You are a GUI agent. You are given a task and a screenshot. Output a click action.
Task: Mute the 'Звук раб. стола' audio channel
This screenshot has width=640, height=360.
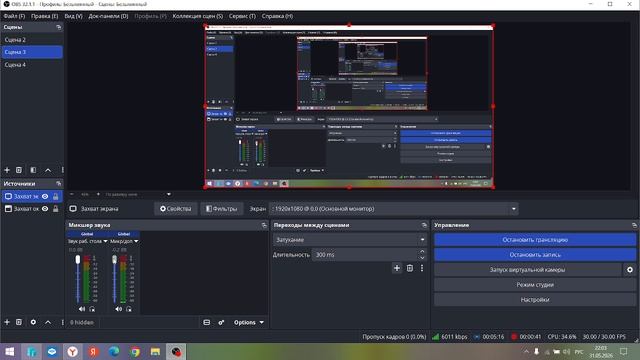(82, 309)
